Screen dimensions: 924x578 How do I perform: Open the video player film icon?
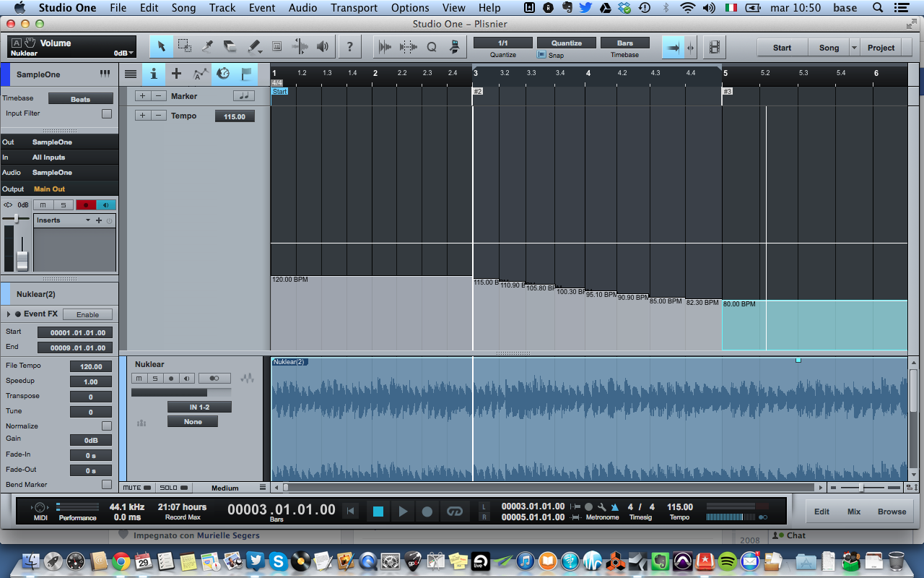tap(715, 48)
